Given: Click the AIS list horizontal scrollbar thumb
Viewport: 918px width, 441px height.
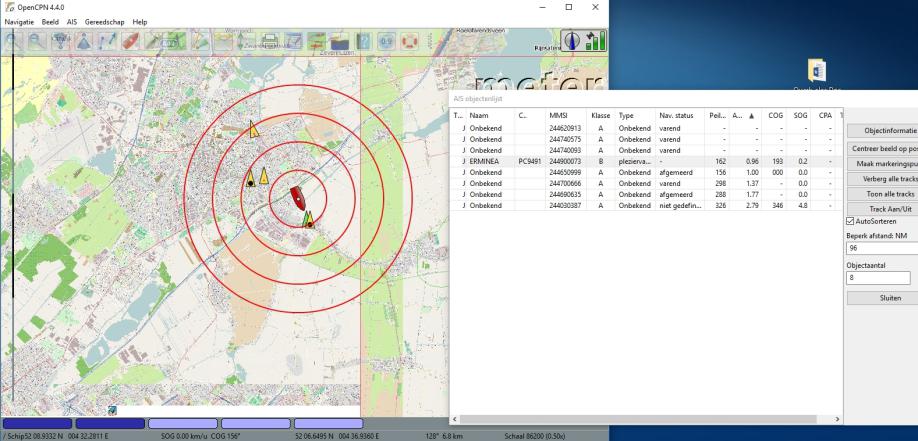Looking at the screenshot, I should 638,419.
